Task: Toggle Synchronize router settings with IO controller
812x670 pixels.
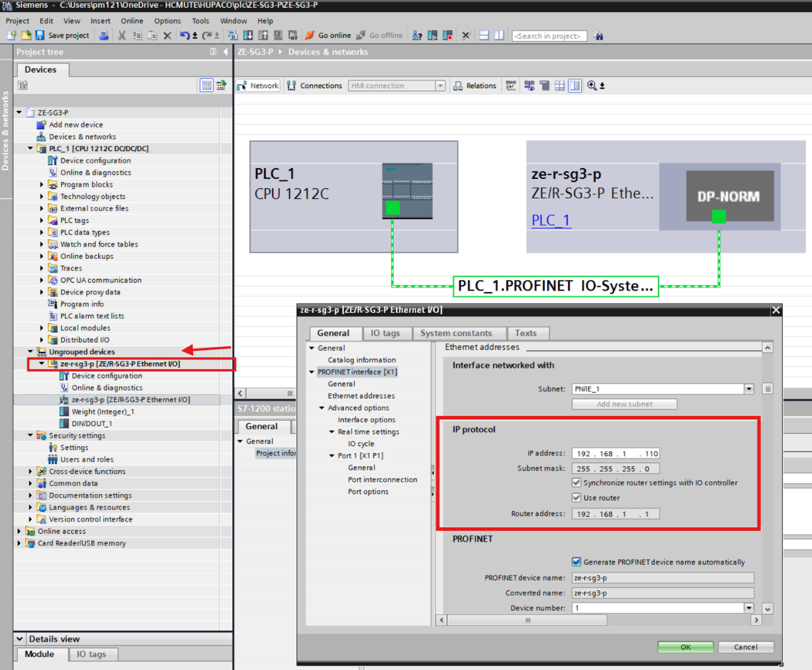Action: [x=576, y=483]
